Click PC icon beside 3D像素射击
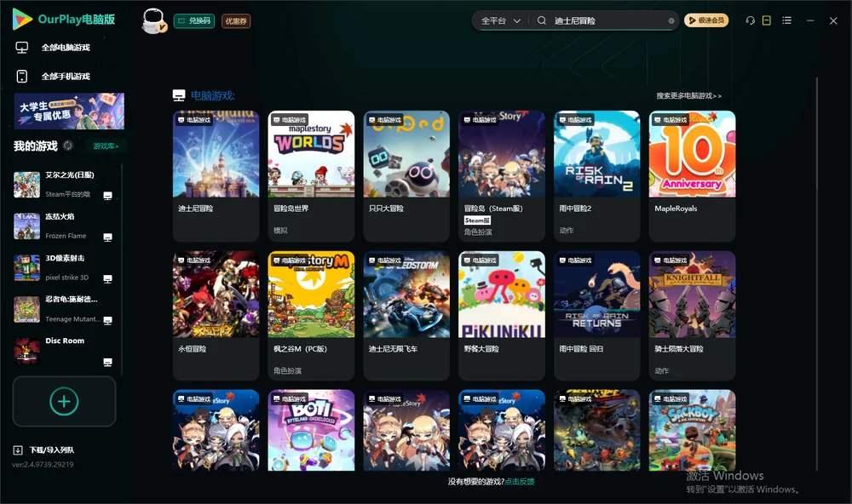Image resolution: width=852 pixels, height=504 pixels. 107,279
